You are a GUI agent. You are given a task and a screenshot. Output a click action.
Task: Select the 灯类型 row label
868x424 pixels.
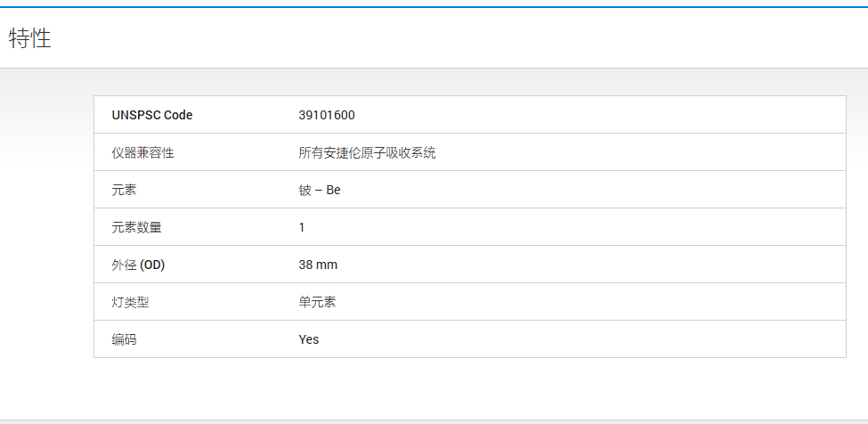130,302
